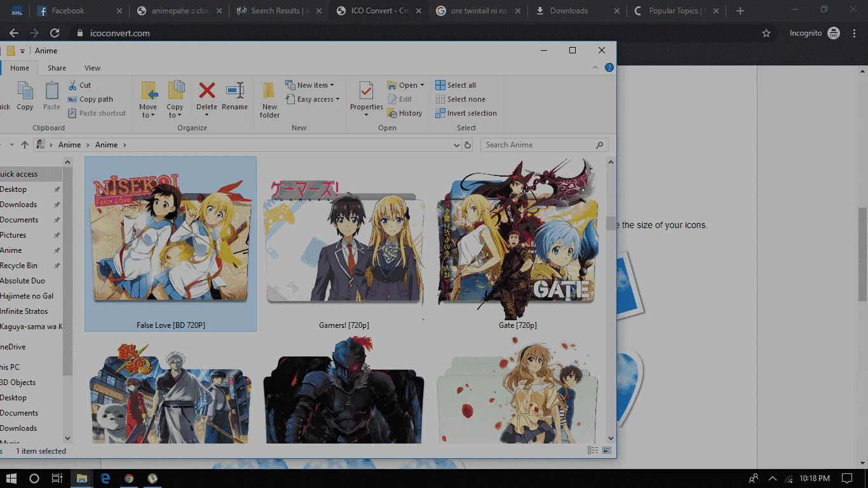The width and height of the screenshot is (868, 488).
Task: Open History in the ribbon
Action: [405, 113]
